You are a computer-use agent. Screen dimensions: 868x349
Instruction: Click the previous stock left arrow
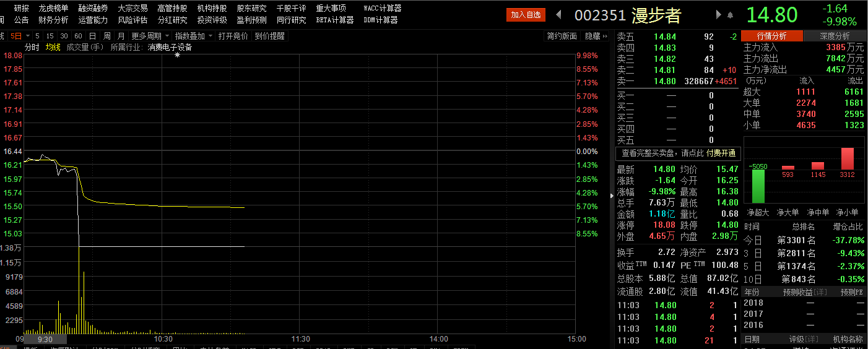[558, 15]
